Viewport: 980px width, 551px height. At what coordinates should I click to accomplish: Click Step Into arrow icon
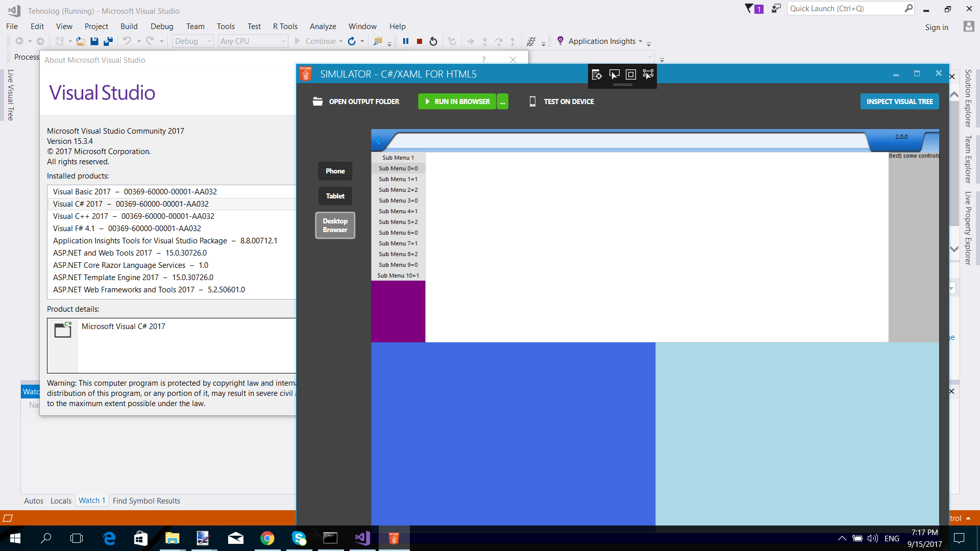pos(485,41)
